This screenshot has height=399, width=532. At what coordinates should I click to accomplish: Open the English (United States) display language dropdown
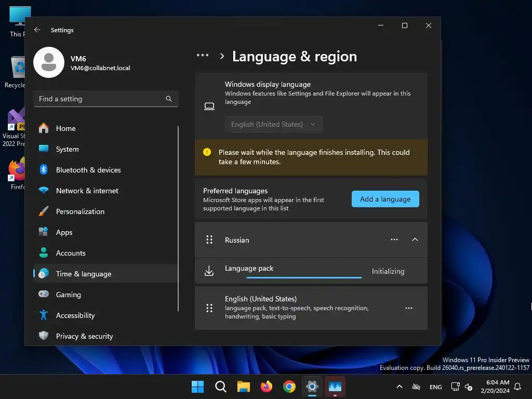[274, 124]
